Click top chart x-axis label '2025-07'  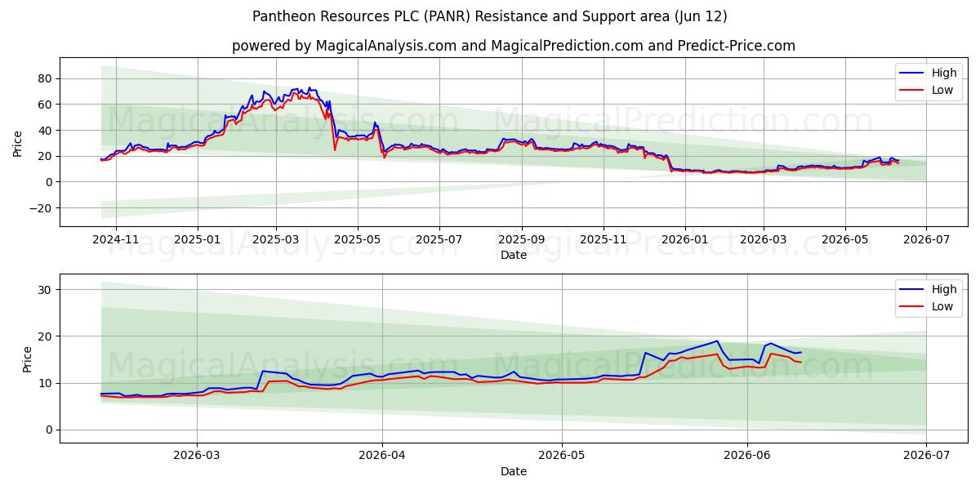tap(439, 239)
